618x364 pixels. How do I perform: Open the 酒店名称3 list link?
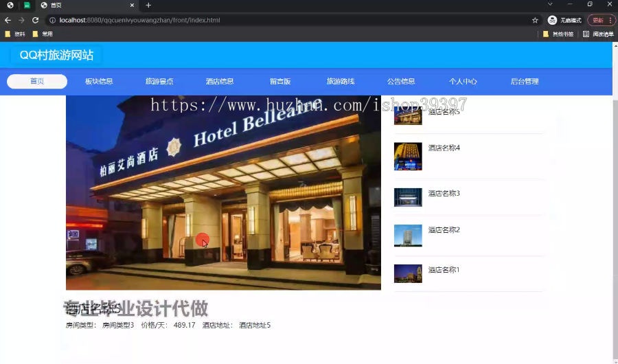coord(444,193)
